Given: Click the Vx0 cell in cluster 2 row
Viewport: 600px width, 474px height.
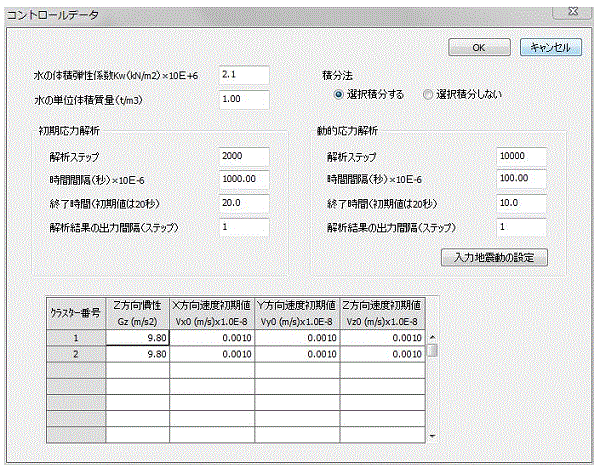Looking at the screenshot, I should click(x=211, y=354).
